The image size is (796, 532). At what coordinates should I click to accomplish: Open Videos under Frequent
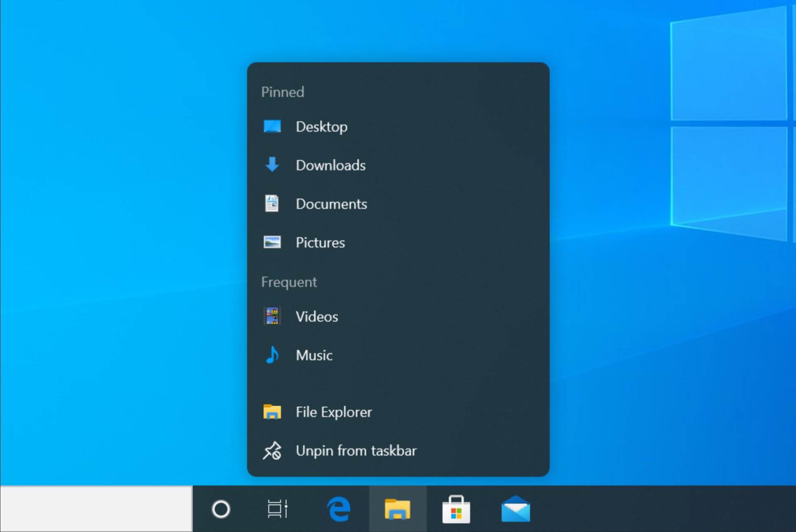click(317, 316)
